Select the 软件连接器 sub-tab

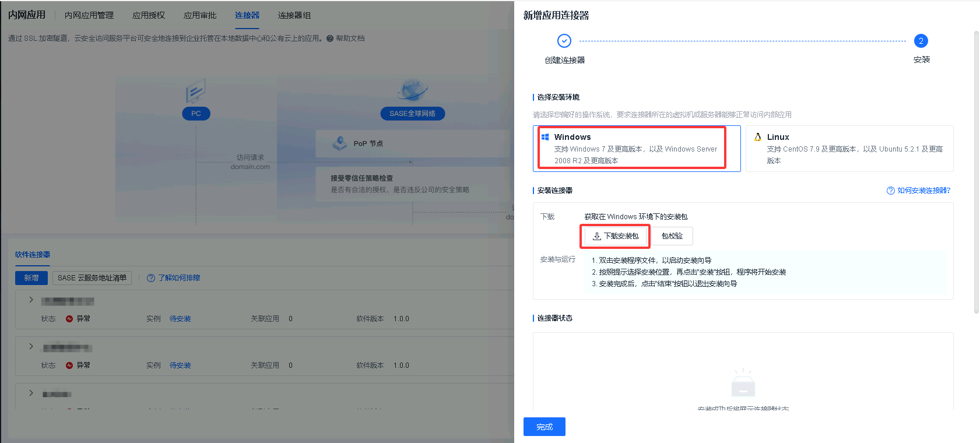(33, 255)
